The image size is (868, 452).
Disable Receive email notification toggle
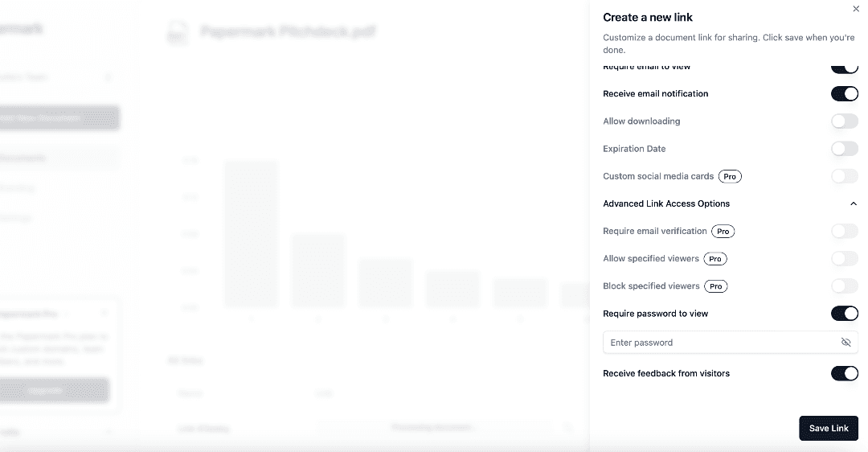844,94
